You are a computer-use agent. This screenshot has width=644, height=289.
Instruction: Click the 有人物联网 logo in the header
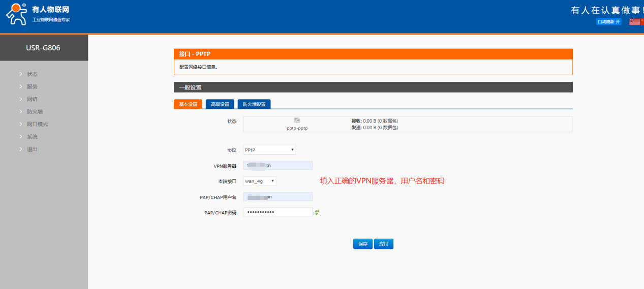(x=38, y=14)
